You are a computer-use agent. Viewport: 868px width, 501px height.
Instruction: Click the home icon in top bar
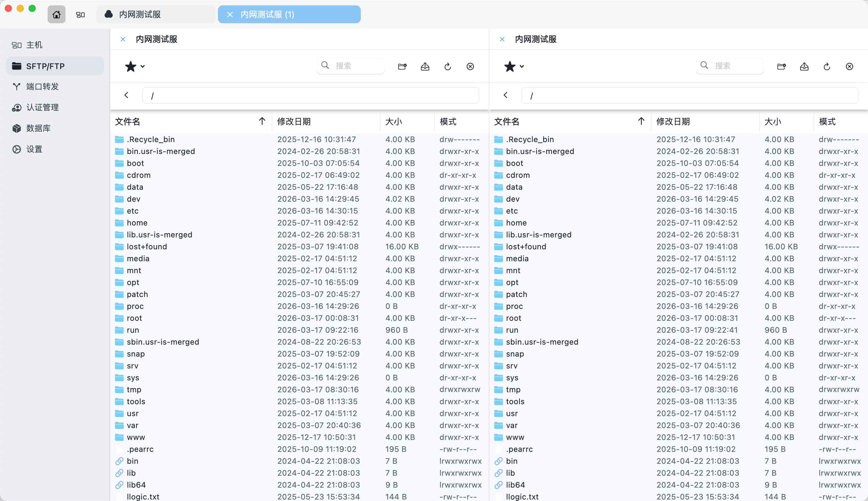coord(56,15)
